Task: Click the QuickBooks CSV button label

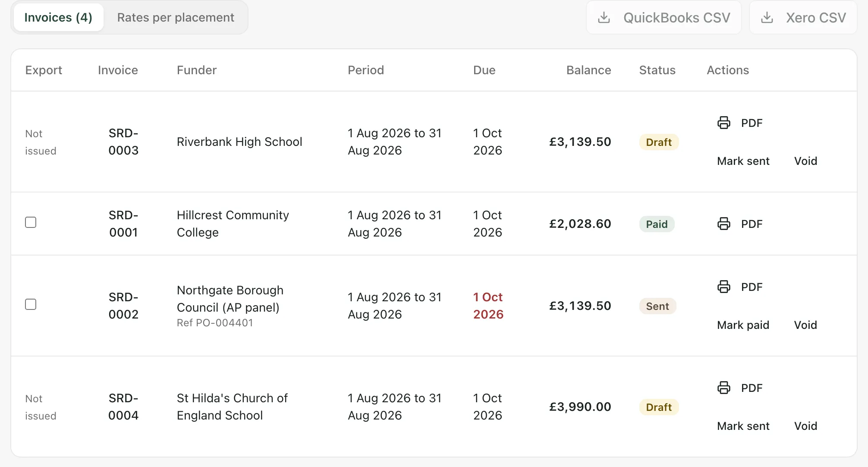Action: (676, 18)
